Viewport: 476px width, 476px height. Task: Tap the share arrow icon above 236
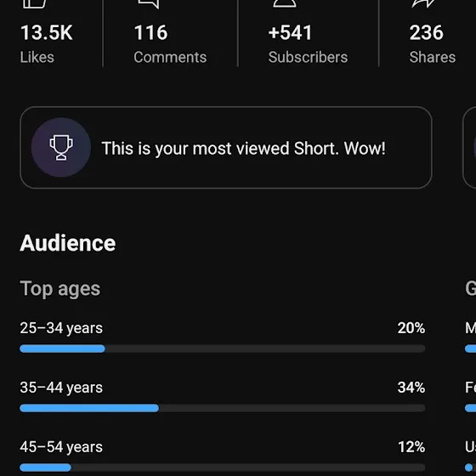423,3
